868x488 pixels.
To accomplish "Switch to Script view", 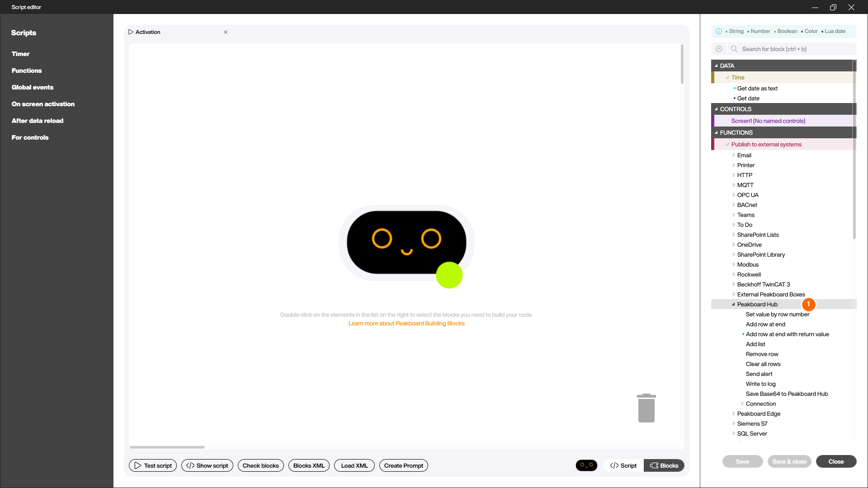I will pyautogui.click(x=623, y=465).
